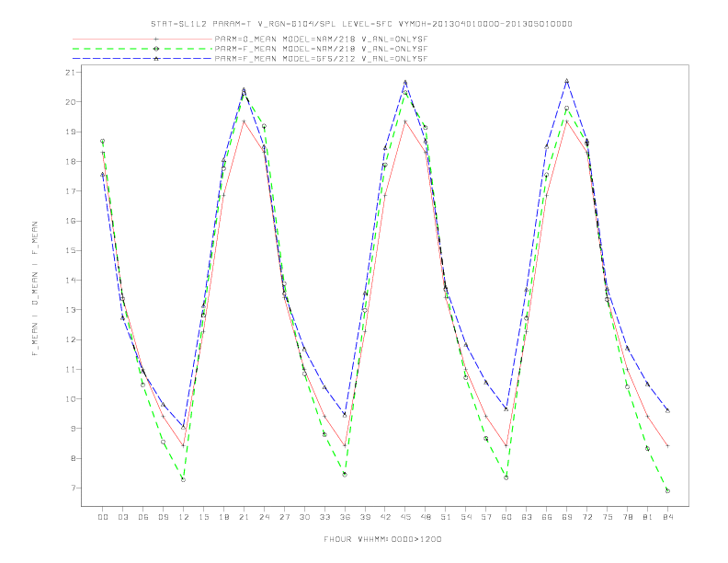Click y-axis tick value 14
Image resolution: width=728 pixels, height=563 pixels.
70,280
